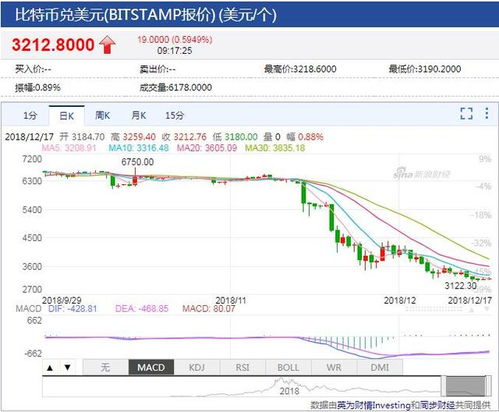
Task: Click the 买入价 field
Action: (x=33, y=69)
